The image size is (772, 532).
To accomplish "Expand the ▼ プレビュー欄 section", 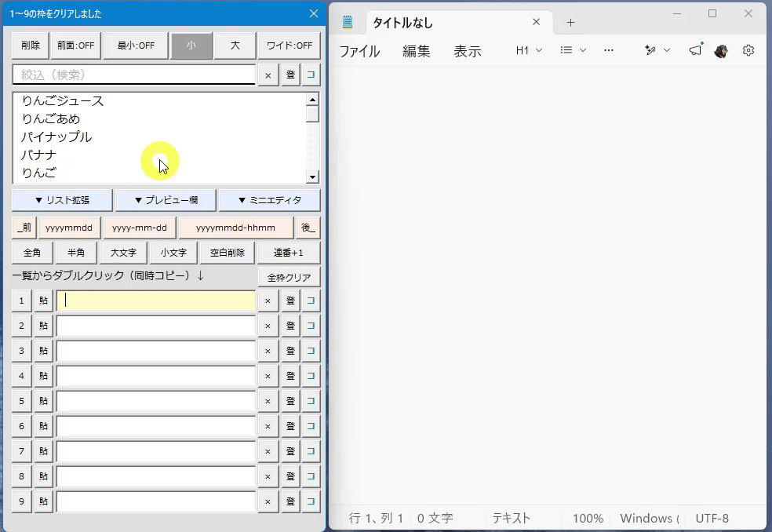I will tap(166, 200).
